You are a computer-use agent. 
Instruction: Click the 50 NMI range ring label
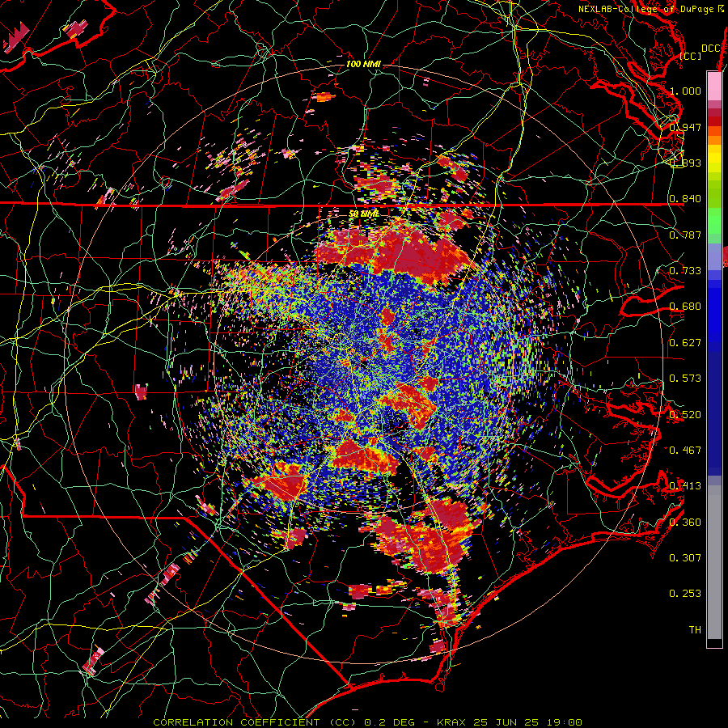pos(363,214)
